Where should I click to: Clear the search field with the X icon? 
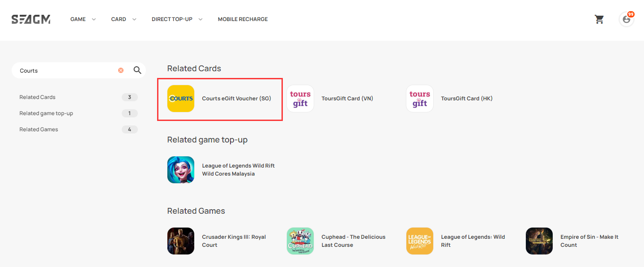(x=121, y=70)
